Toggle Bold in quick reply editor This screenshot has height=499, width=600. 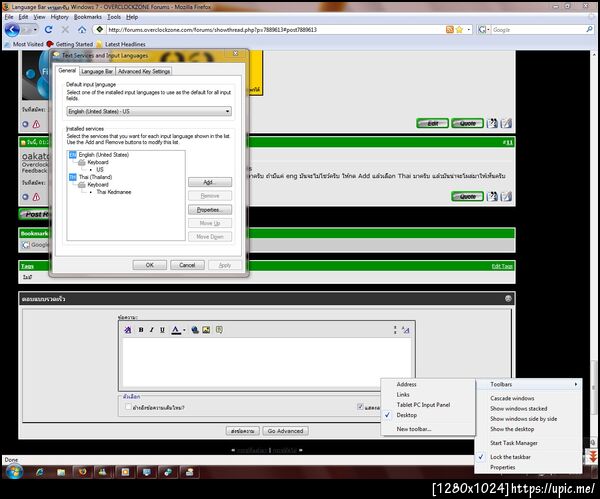click(141, 330)
